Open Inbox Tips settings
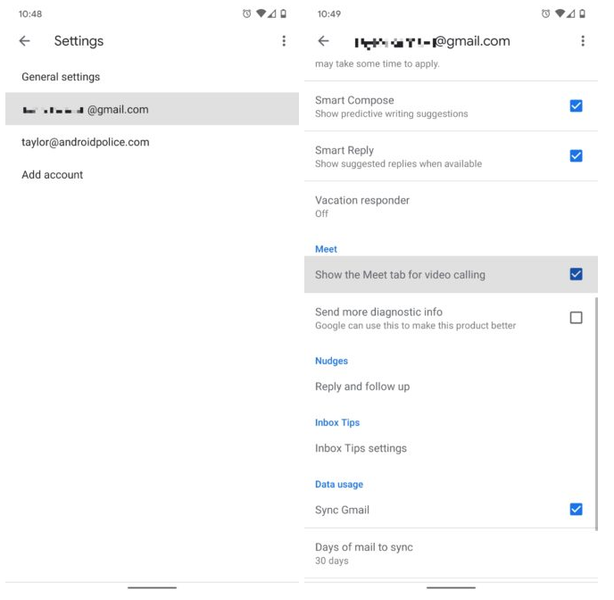The width and height of the screenshot is (614, 600). point(451,448)
